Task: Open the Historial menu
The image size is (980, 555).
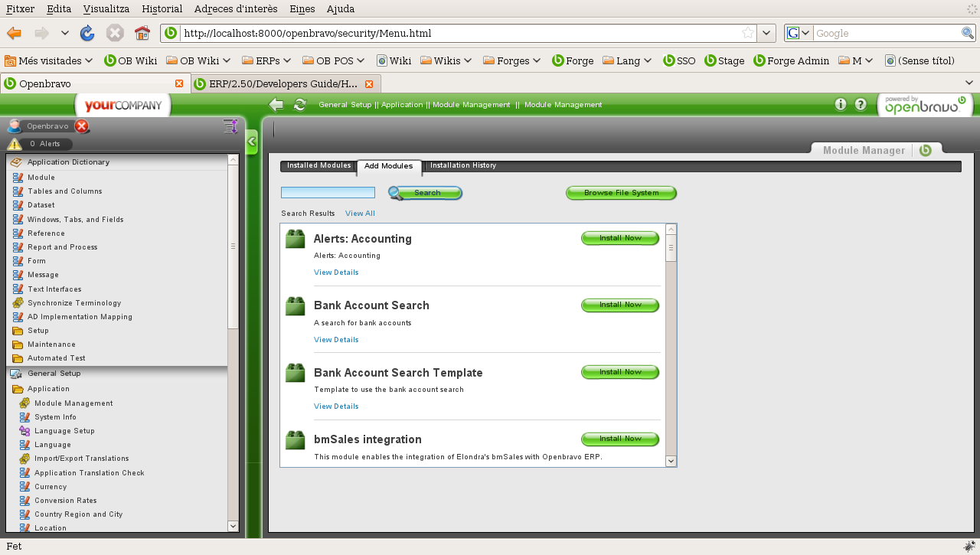Action: 162,8
